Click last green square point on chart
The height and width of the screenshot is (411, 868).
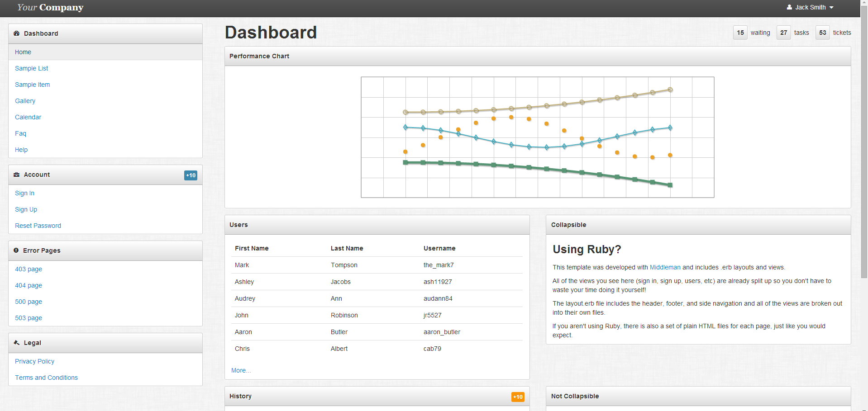pyautogui.click(x=670, y=185)
